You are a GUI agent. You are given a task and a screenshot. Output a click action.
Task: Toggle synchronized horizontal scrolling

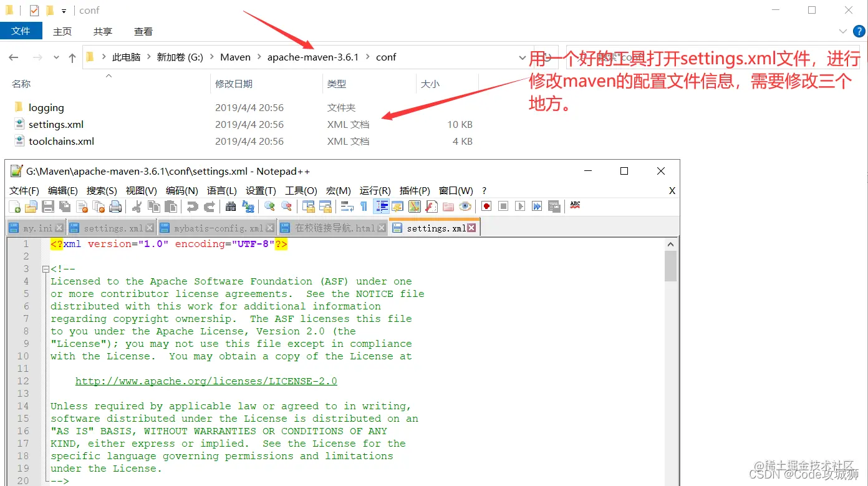[325, 206]
